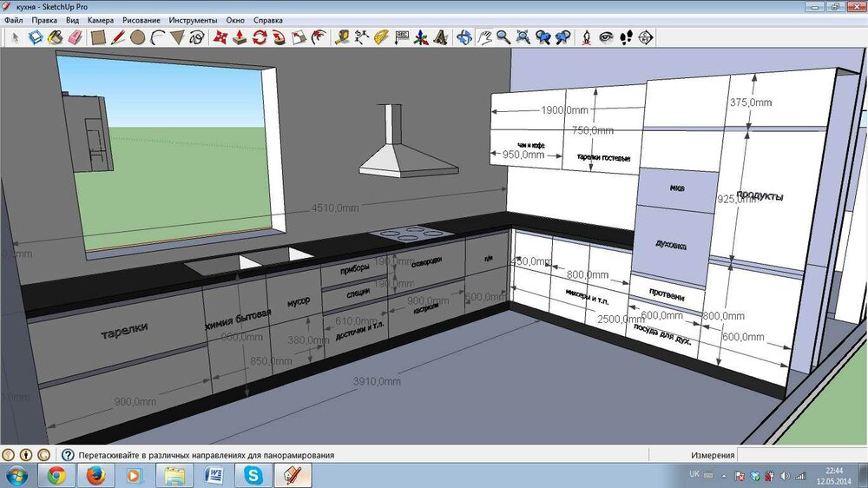Click the UK language indicator in tray
This screenshot has width=868, height=488.
click(694, 474)
